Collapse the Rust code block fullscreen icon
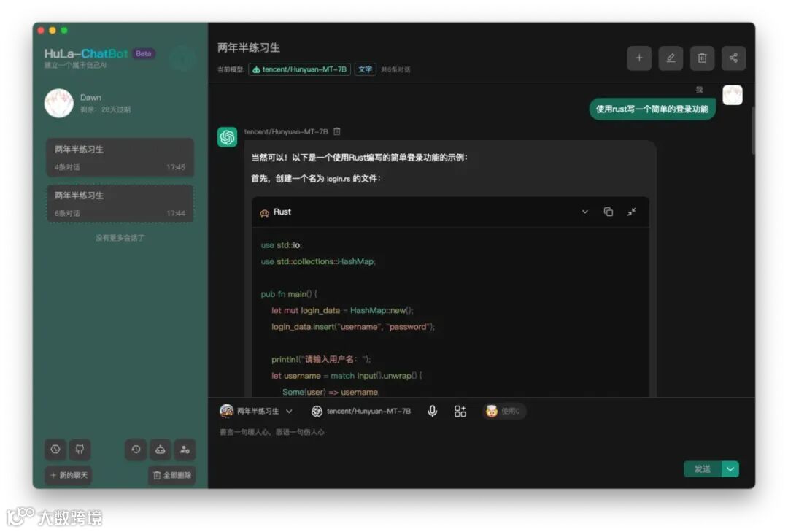Image resolution: width=788 pixels, height=532 pixels. [x=632, y=212]
